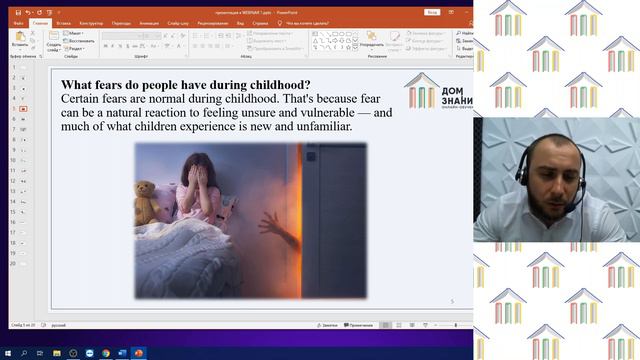Click the Task View icon in the taskbar

(40, 353)
